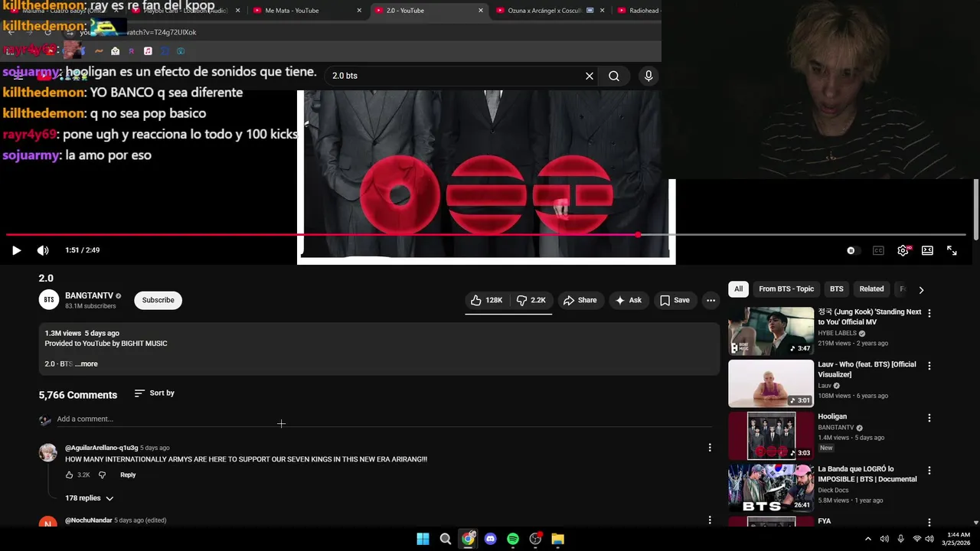Show hidden system tray icons
The image size is (980, 551).
coord(867,539)
